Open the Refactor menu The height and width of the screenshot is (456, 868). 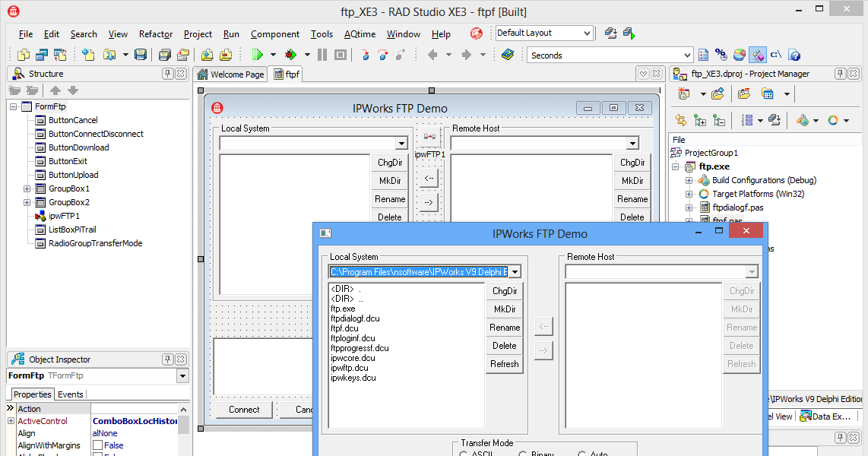pyautogui.click(x=155, y=33)
